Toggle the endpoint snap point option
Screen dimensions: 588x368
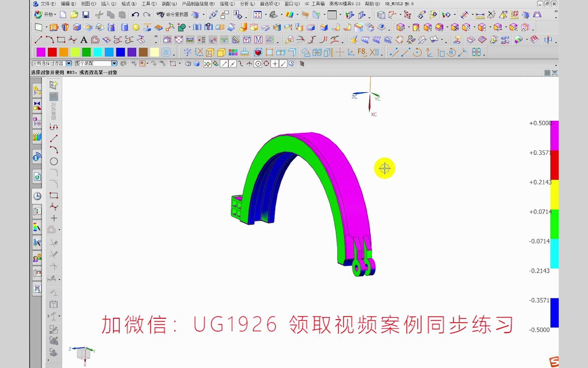pos(225,63)
